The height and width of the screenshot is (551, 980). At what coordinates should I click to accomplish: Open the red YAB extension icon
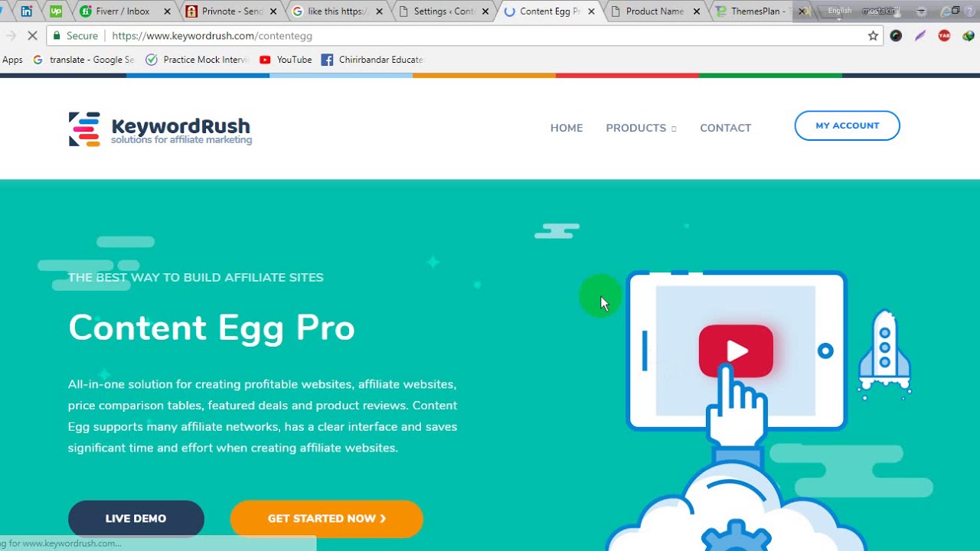coord(944,36)
